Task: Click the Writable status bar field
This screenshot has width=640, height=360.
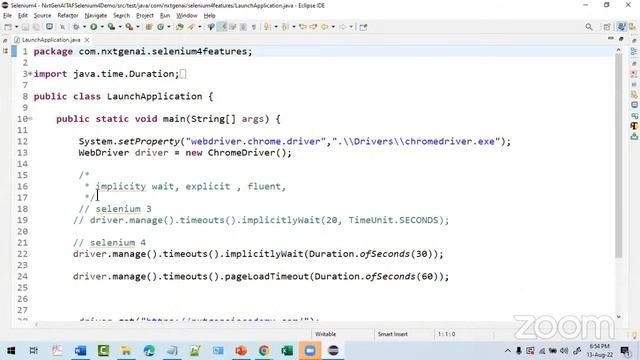Action: coord(325,334)
